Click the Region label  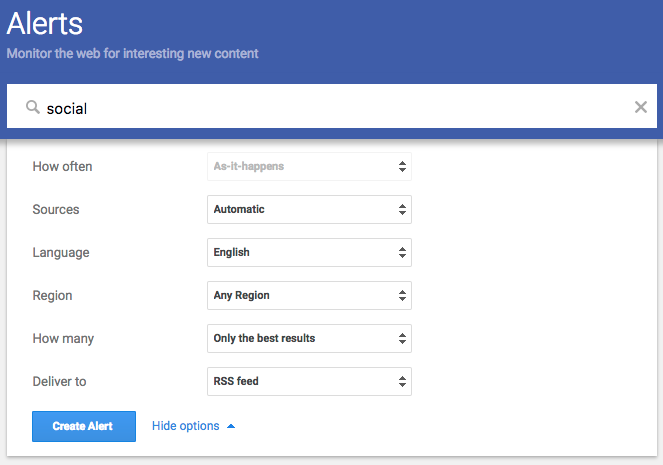click(x=52, y=296)
